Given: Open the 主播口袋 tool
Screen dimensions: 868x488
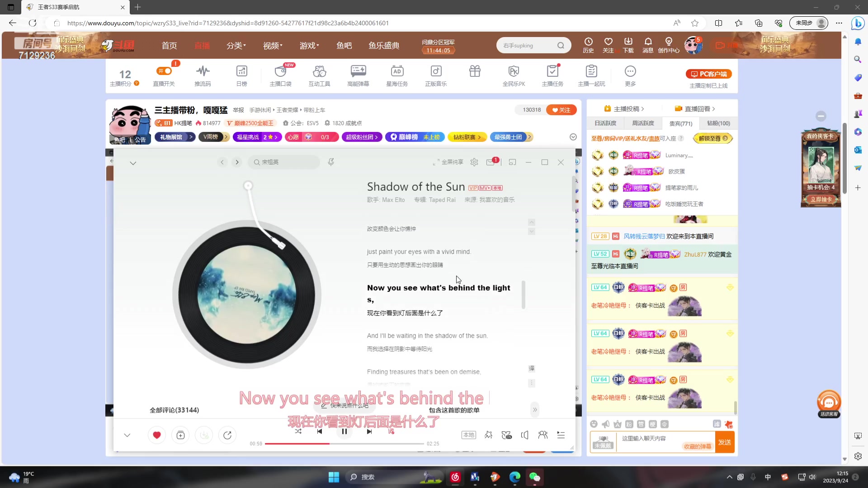Looking at the screenshot, I should coord(281,75).
